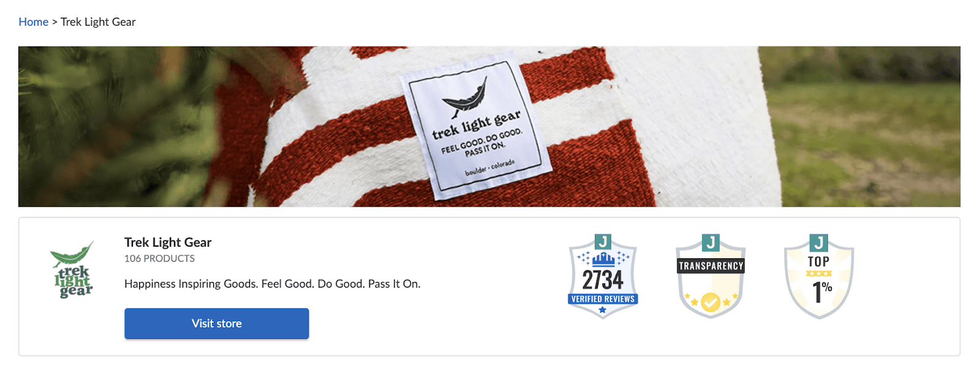Click the Transparency shield badge
The image size is (980, 366).
click(710, 277)
